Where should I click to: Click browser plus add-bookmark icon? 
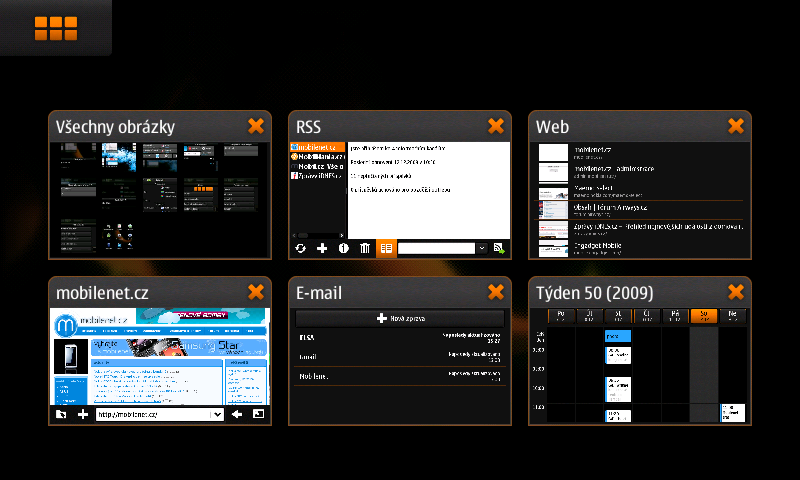(x=83, y=414)
